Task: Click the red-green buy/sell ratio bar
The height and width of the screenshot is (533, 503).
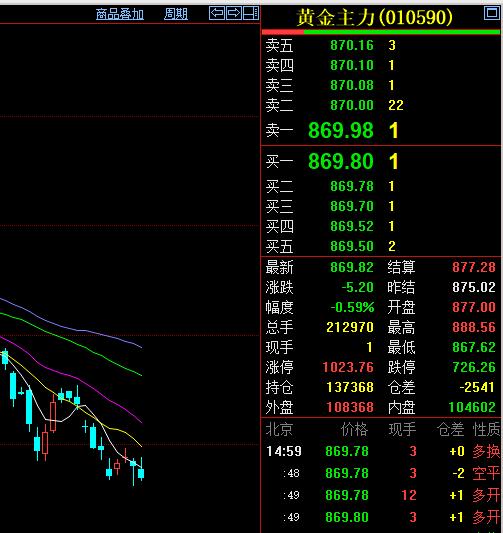Action: pyautogui.click(x=381, y=32)
